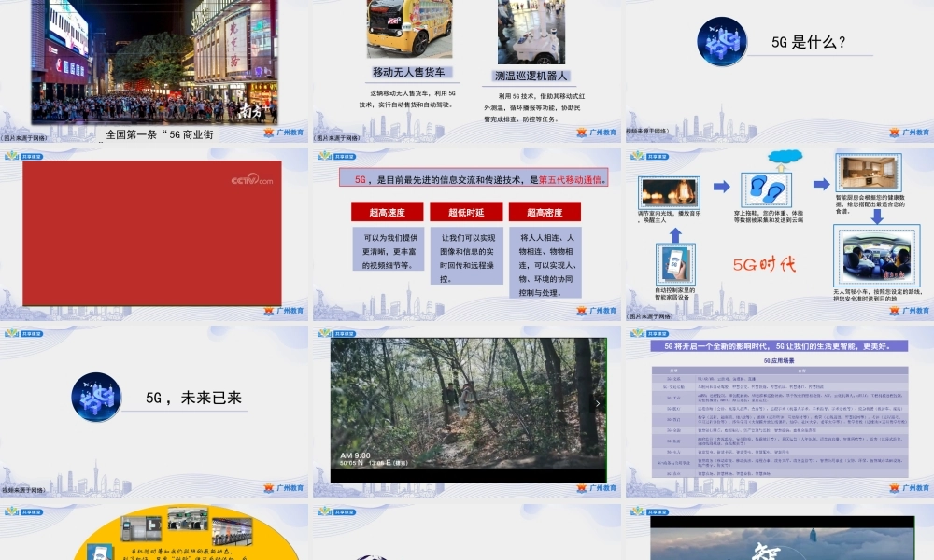Click the round icon beside "5G，未来已来"
Viewport: 934px width, 560px height.
[96, 397]
